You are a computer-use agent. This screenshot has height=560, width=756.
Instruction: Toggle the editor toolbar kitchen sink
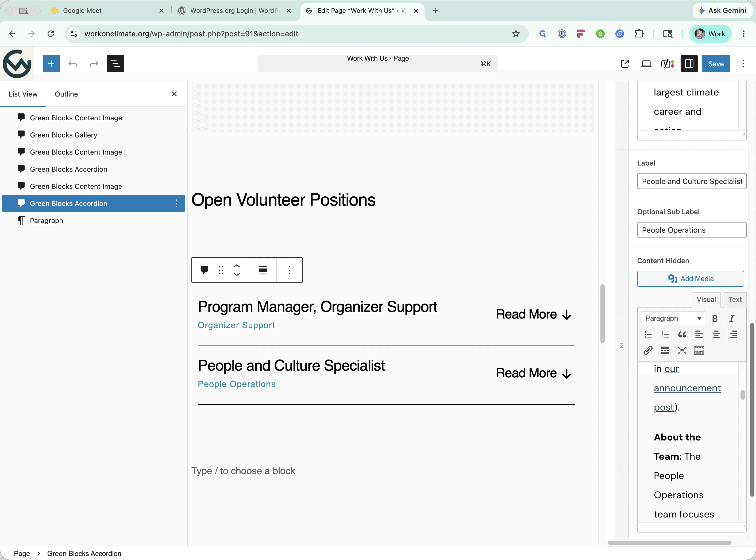click(699, 351)
